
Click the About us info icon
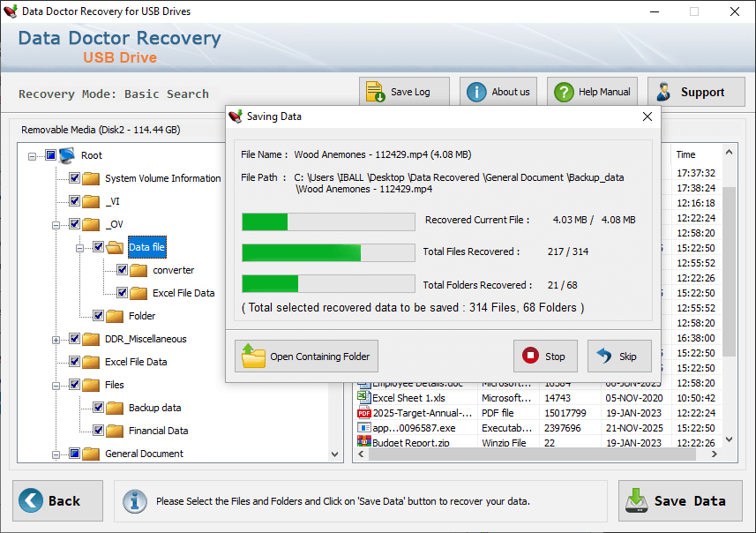point(476,92)
